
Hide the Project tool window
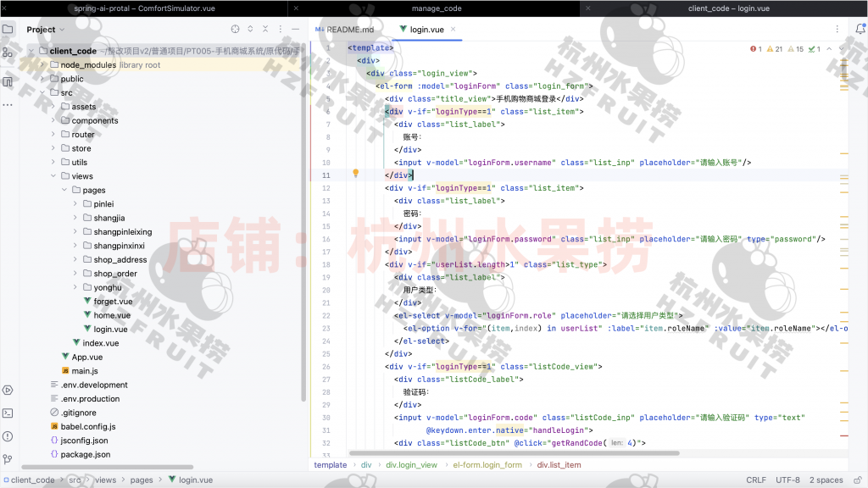pyautogui.click(x=295, y=30)
